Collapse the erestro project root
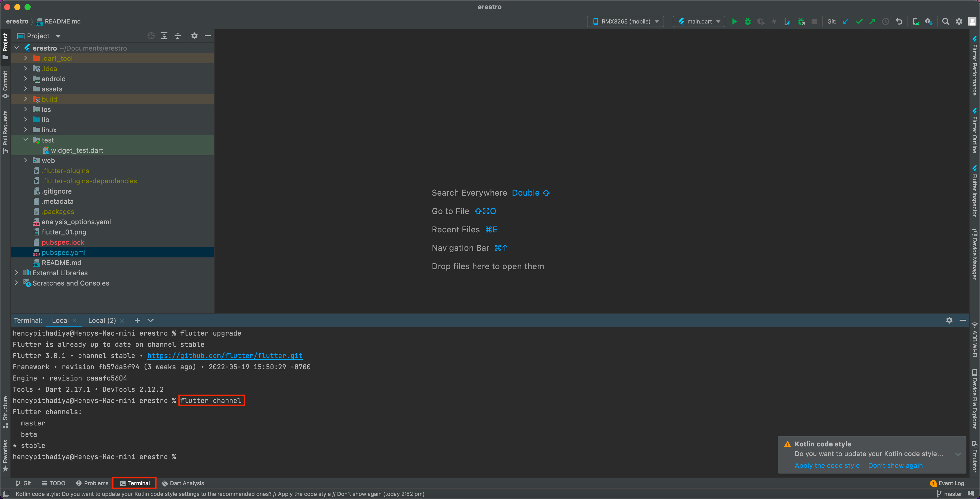Viewport: 980px width, 499px height. 16,48
